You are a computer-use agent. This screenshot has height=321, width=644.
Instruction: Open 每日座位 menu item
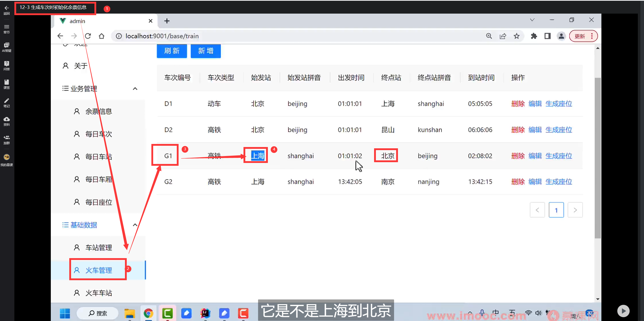99,202
